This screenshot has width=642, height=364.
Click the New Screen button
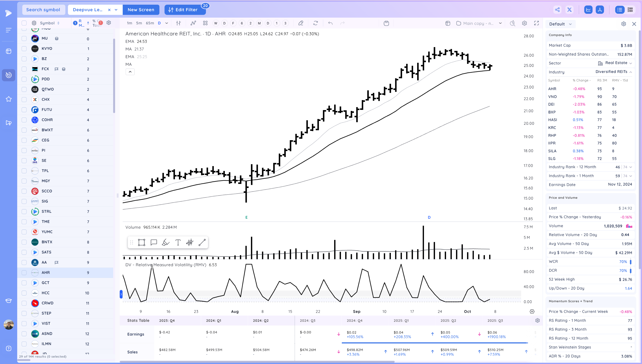coord(141,10)
